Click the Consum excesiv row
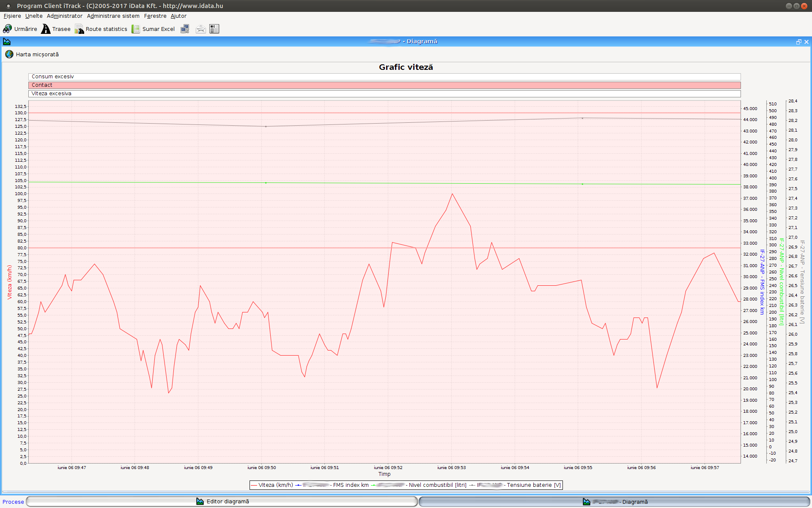 point(384,77)
